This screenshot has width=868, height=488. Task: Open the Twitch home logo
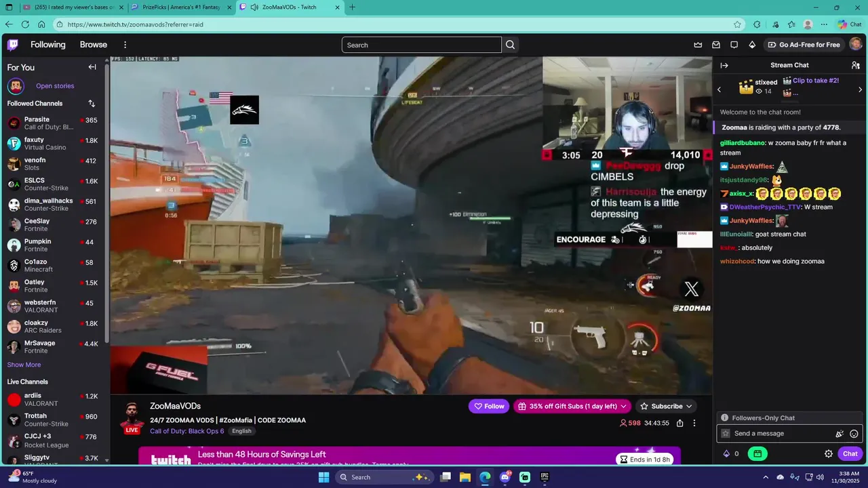pos(13,45)
